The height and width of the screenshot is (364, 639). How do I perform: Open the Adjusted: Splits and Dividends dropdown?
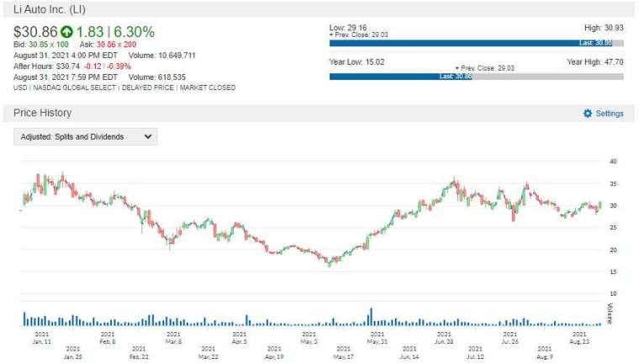(x=86, y=137)
